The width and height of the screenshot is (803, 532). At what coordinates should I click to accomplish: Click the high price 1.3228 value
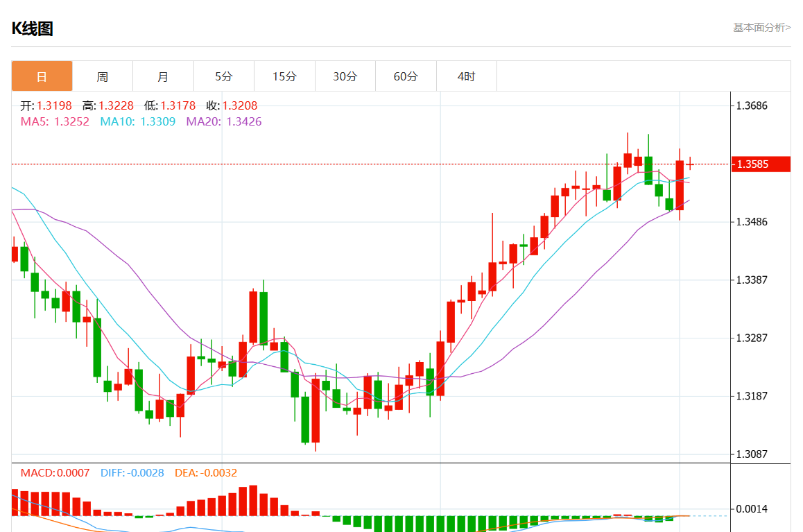[116, 105]
